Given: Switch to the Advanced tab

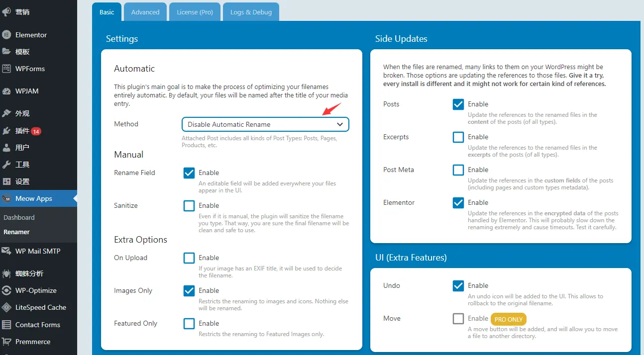Looking at the screenshot, I should [x=145, y=12].
